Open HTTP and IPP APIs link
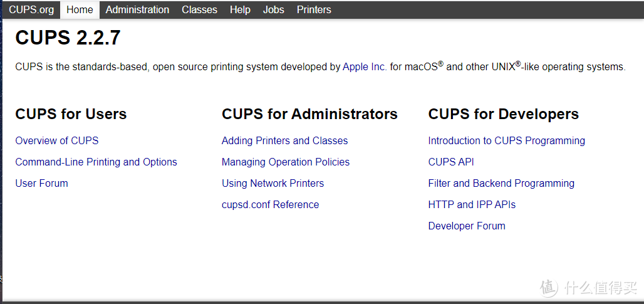This screenshot has height=304, width=644. coord(472,204)
